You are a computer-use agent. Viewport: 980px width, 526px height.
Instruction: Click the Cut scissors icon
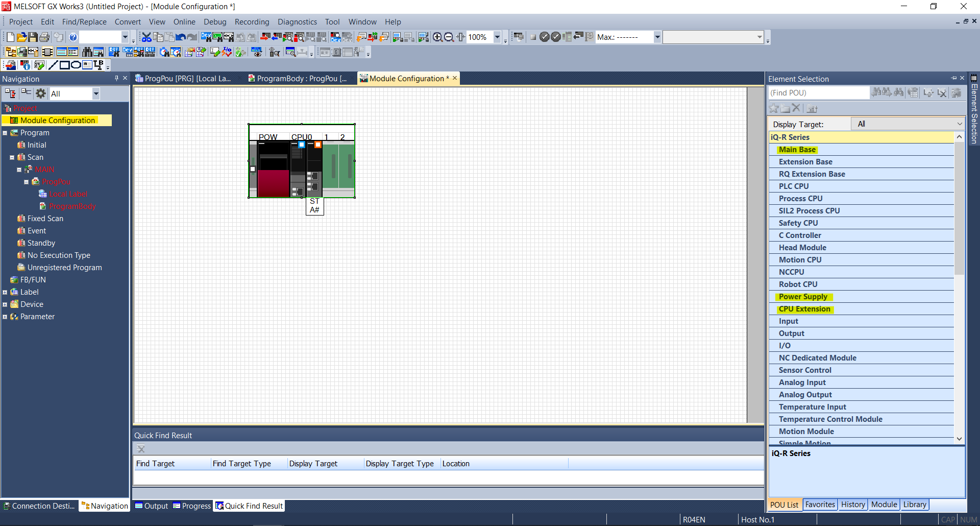pos(146,37)
